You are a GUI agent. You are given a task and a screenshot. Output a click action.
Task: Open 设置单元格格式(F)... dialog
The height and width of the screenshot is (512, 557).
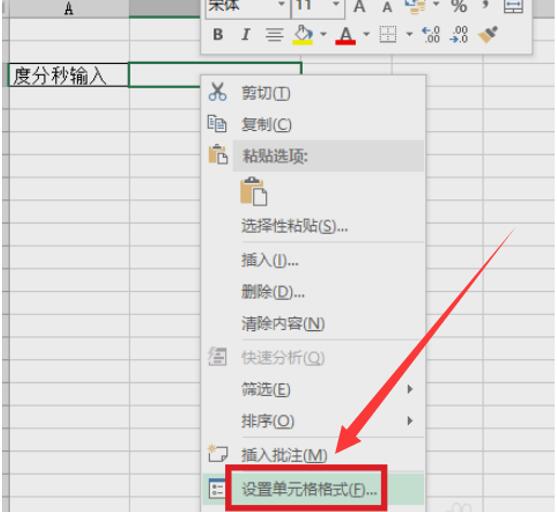coord(309,490)
